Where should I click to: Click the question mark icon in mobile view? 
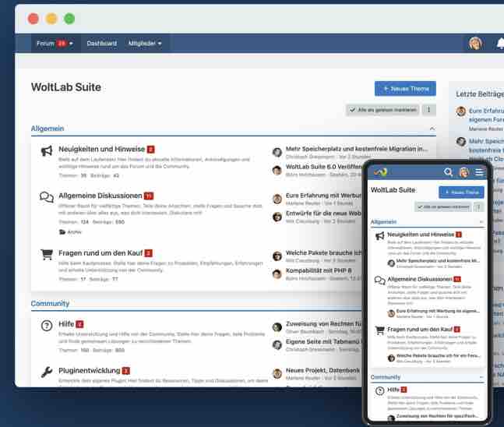379,391
